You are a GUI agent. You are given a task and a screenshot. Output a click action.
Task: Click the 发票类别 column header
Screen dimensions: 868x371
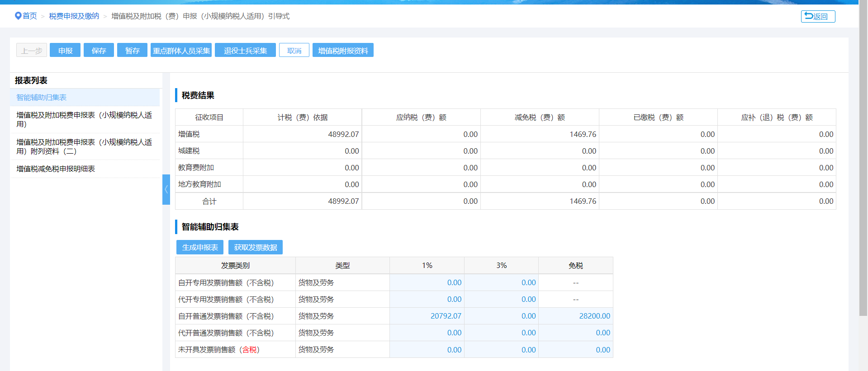235,265
